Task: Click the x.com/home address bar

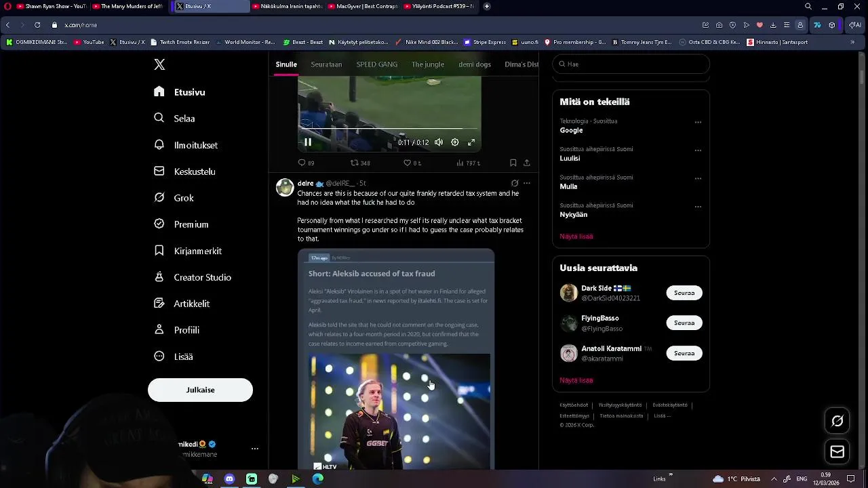Action: pos(81,25)
